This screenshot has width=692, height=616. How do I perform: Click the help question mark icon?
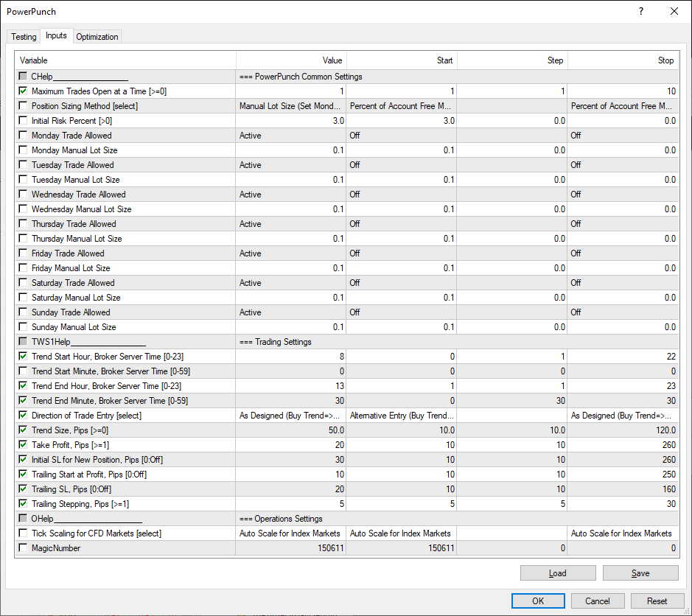click(x=640, y=11)
